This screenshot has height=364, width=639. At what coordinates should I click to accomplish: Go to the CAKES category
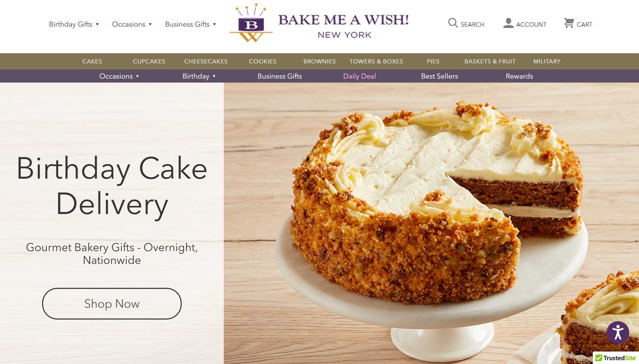(92, 61)
